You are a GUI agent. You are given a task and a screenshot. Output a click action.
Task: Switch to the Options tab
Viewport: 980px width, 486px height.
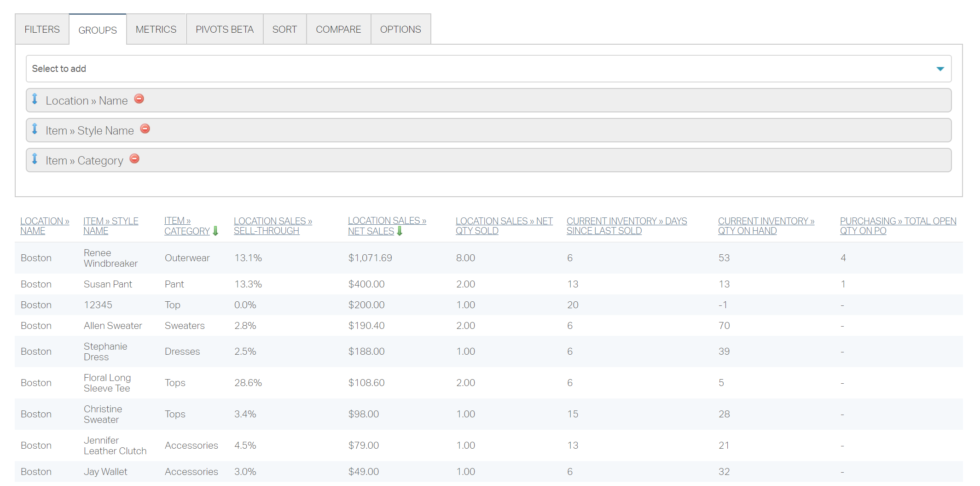click(x=400, y=29)
